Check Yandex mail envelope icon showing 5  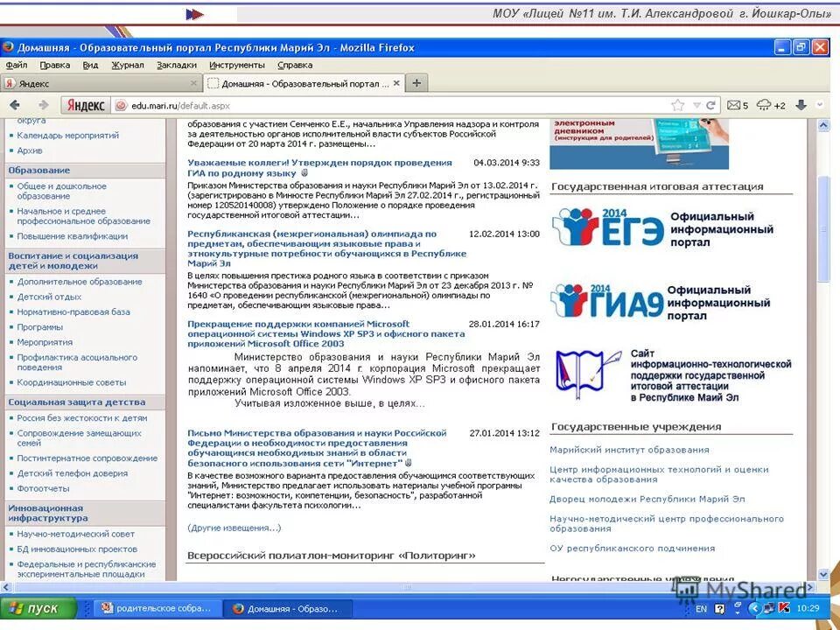click(x=737, y=106)
